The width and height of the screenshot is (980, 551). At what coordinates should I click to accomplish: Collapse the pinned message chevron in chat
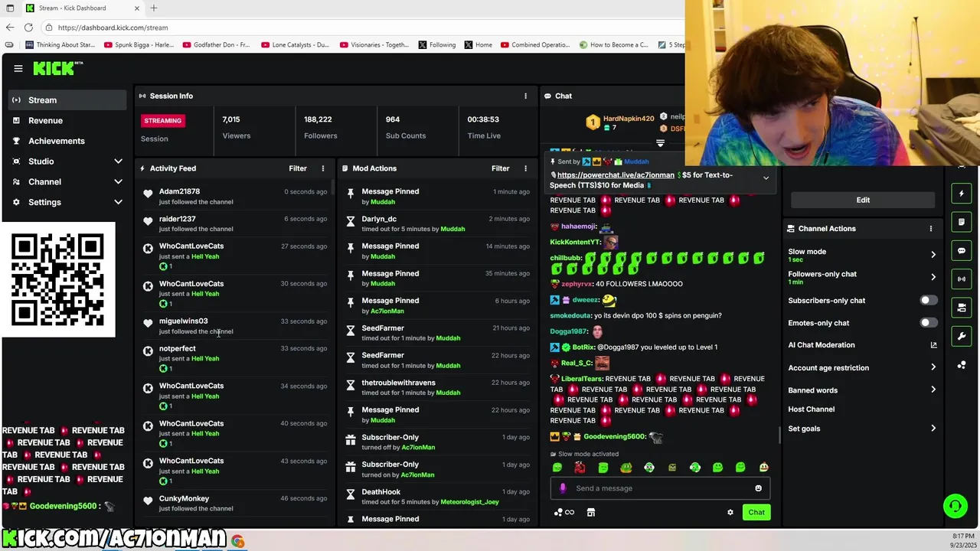click(x=766, y=178)
